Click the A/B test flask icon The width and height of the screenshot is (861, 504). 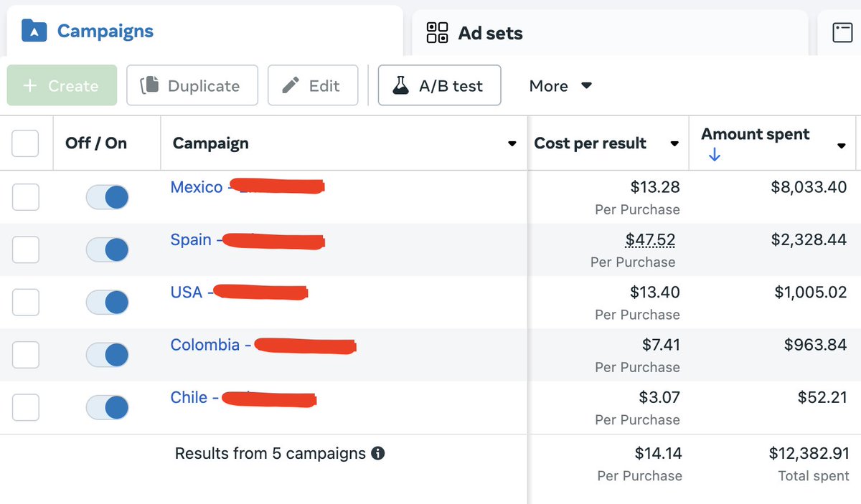pyautogui.click(x=400, y=86)
